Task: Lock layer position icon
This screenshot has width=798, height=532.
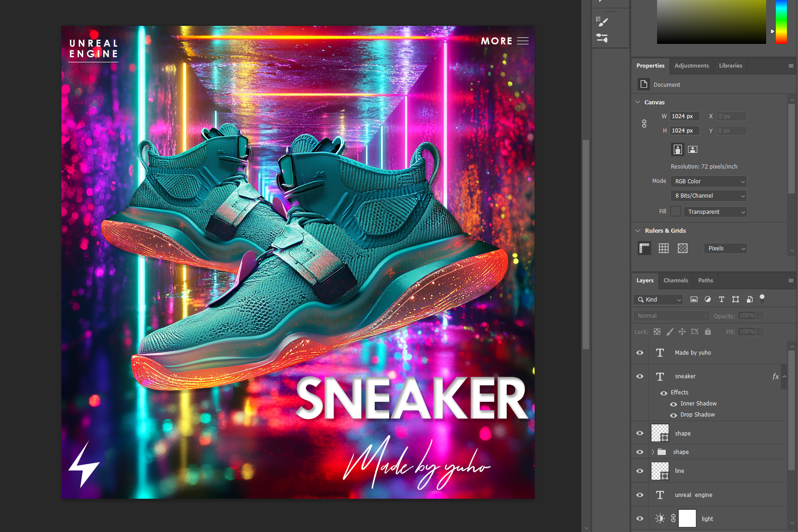Action: tap(682, 332)
